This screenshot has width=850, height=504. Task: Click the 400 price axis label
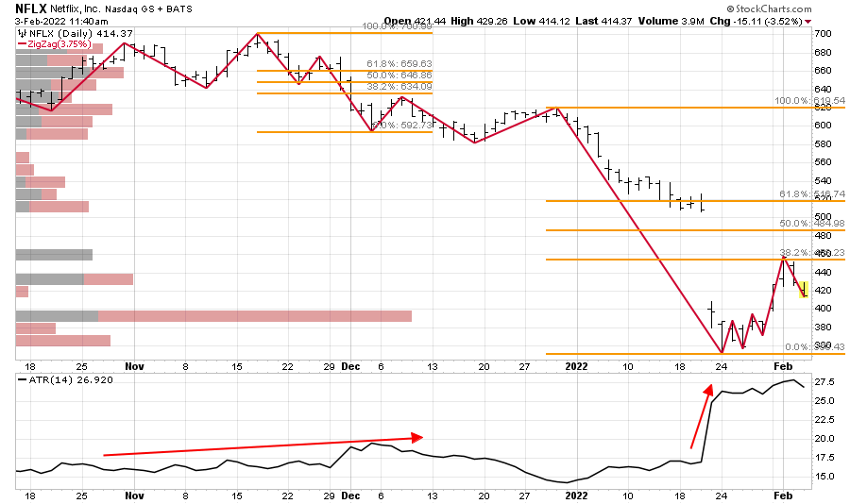point(823,309)
